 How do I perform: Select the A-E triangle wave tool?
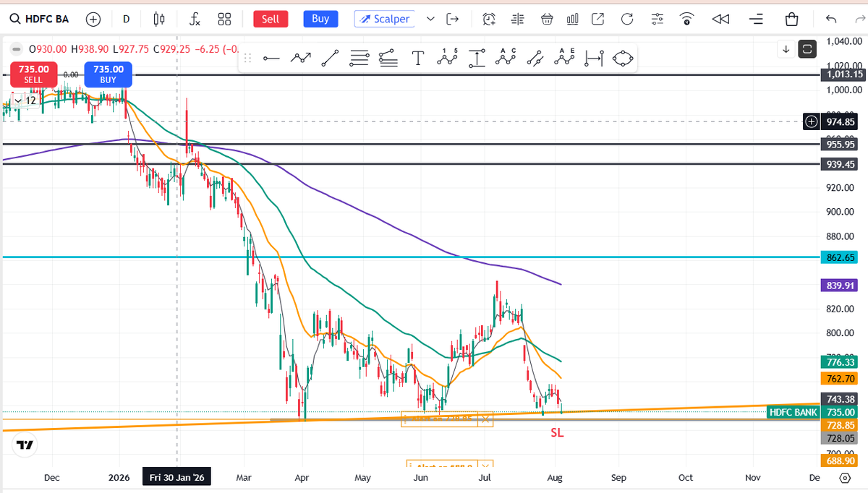point(564,59)
